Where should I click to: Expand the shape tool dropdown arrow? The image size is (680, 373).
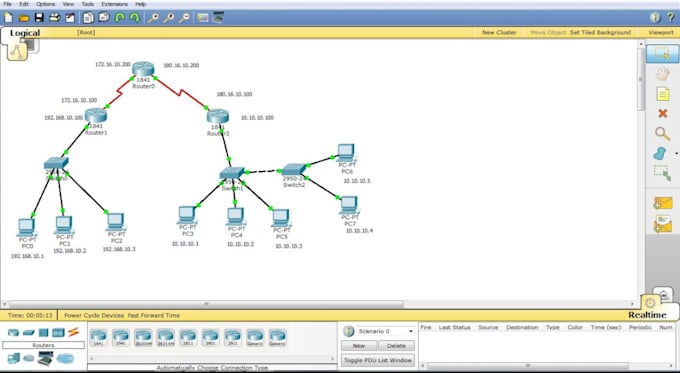click(676, 154)
